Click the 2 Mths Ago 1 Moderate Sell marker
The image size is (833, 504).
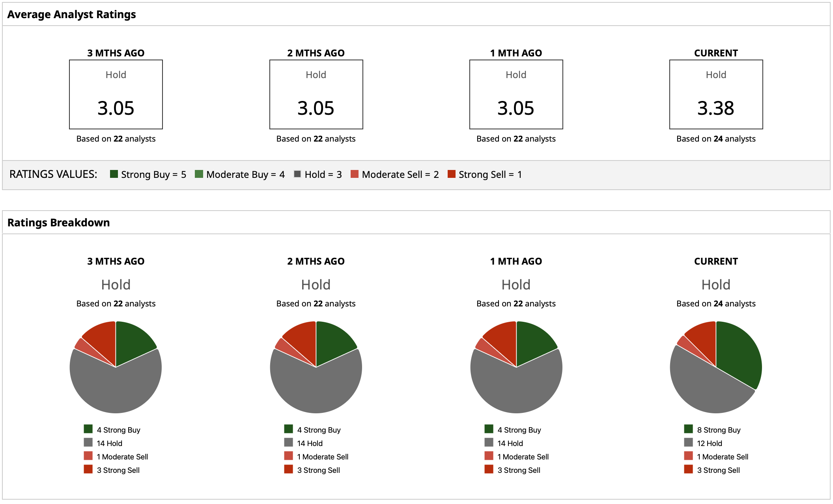click(x=288, y=456)
